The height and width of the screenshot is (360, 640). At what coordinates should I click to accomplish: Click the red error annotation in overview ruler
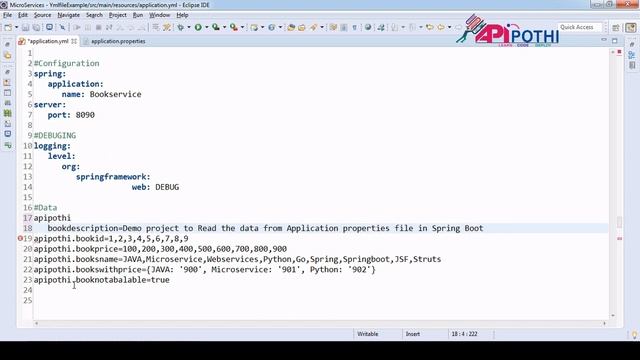[620, 238]
